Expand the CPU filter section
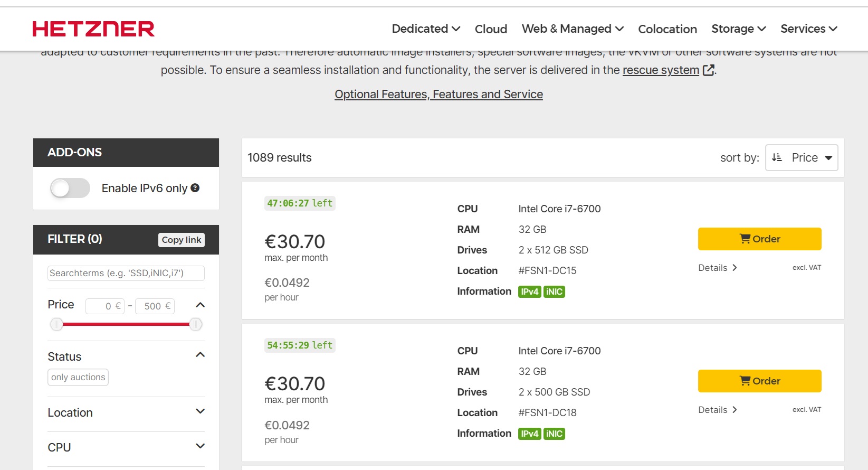 point(200,446)
